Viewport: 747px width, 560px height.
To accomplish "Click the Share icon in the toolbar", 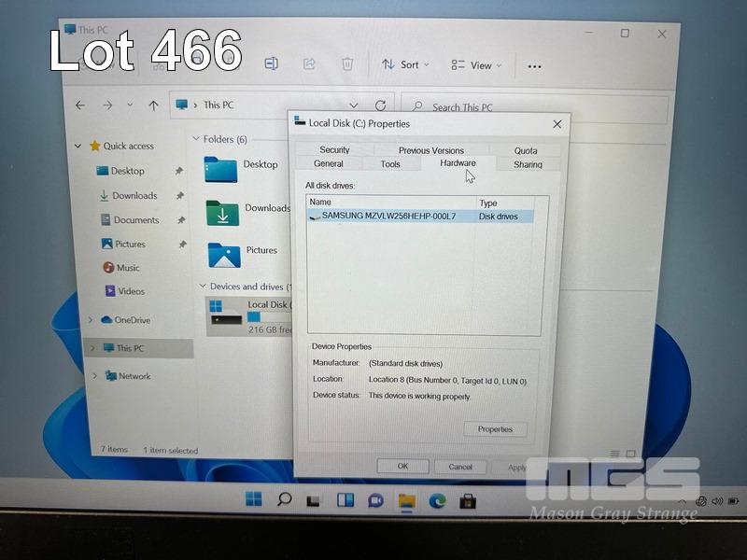I will [x=309, y=63].
